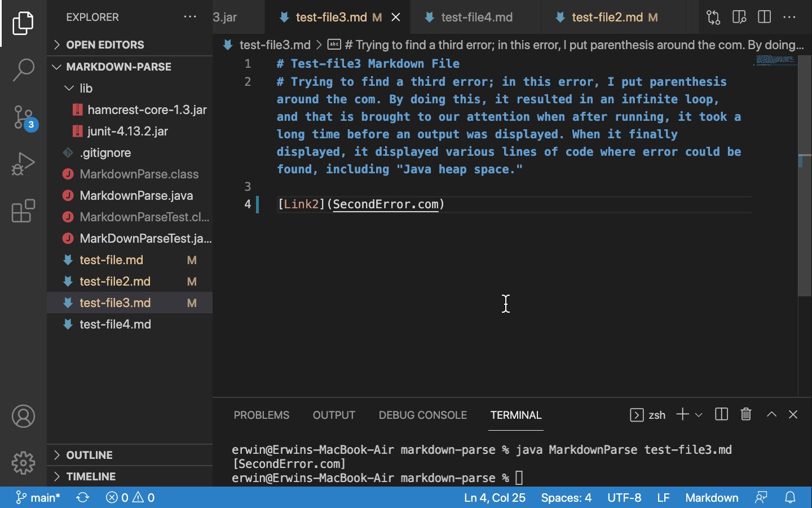The image size is (812, 508).
Task: Expand the TIMELINE section
Action: 130,476
